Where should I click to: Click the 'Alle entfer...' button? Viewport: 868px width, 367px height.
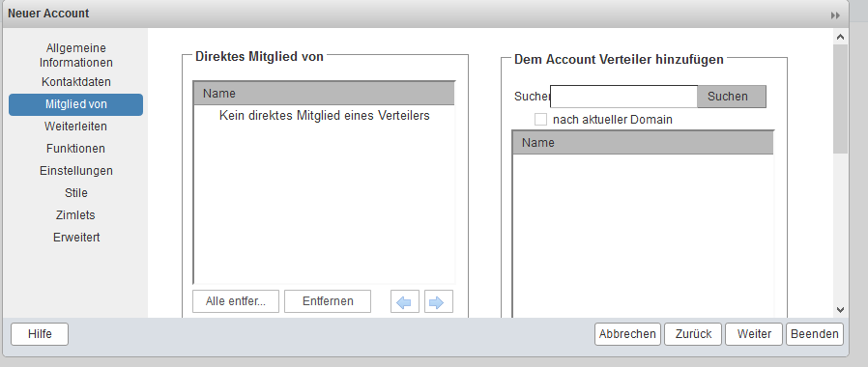click(x=236, y=301)
